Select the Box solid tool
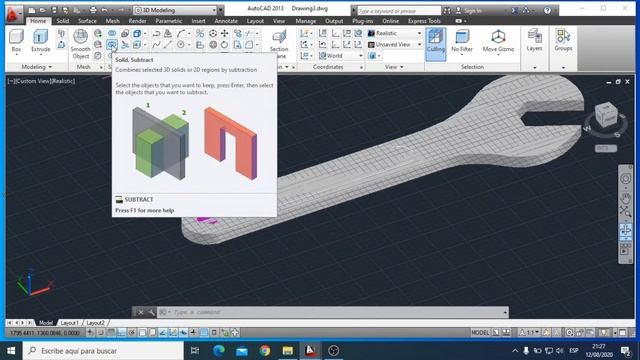640x360 pixels. click(16, 41)
